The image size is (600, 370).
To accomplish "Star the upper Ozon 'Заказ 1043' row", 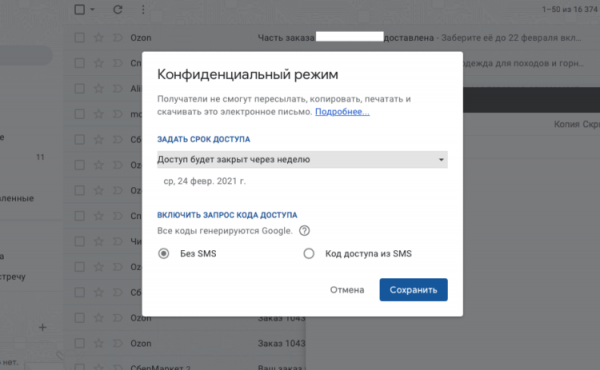I will coord(99,318).
